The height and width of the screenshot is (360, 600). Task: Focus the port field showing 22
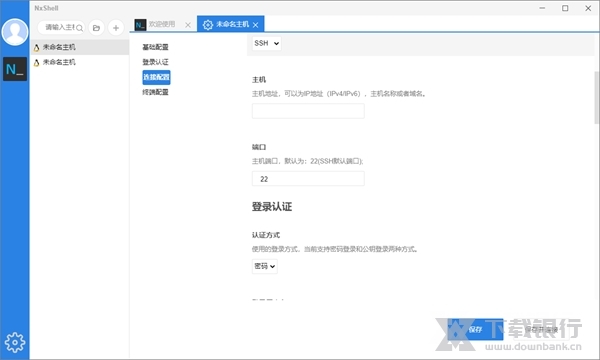pyautogui.click(x=308, y=179)
